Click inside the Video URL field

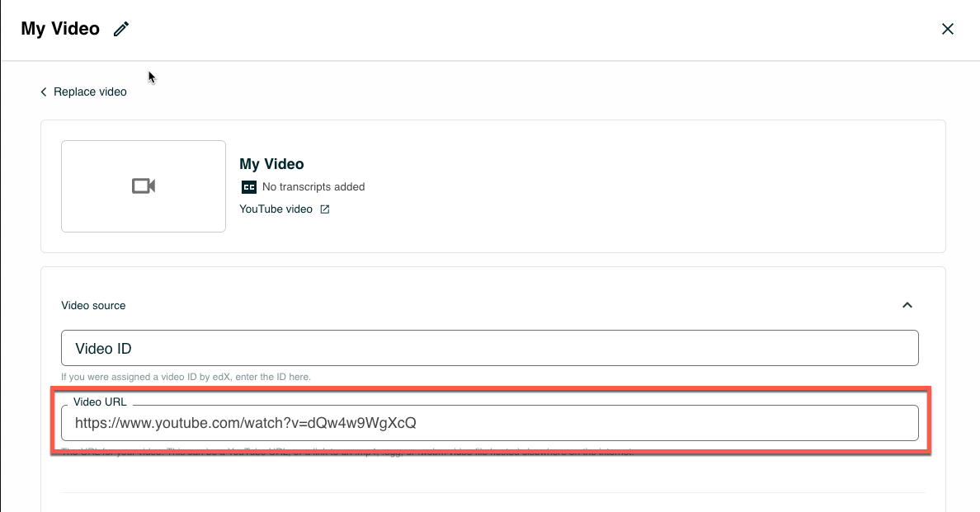(660, 424)
